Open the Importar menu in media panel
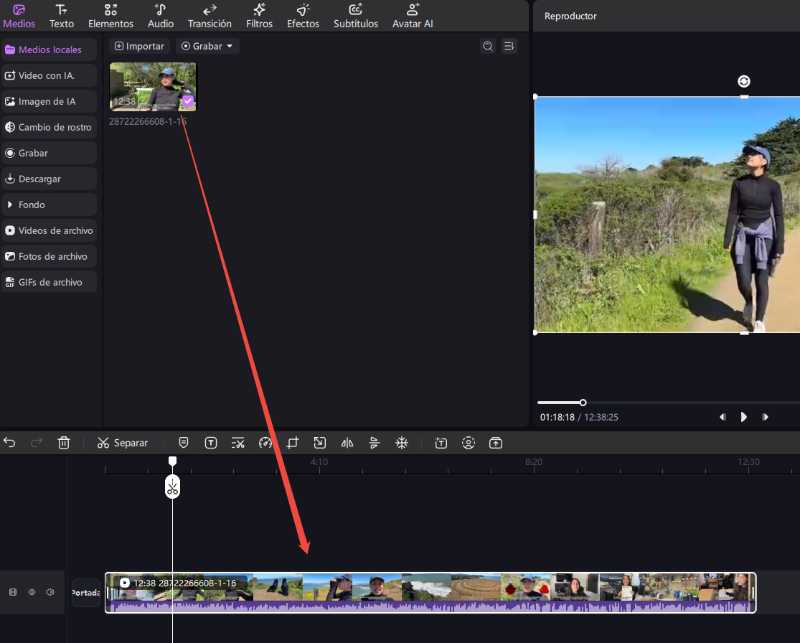The image size is (800, 643). 139,46
